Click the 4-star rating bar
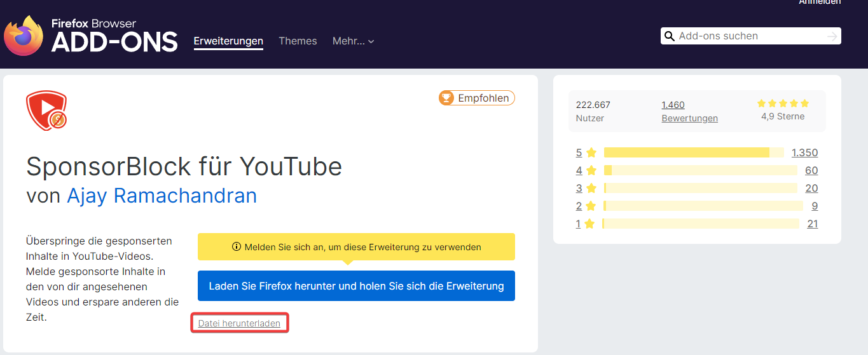 (700, 170)
